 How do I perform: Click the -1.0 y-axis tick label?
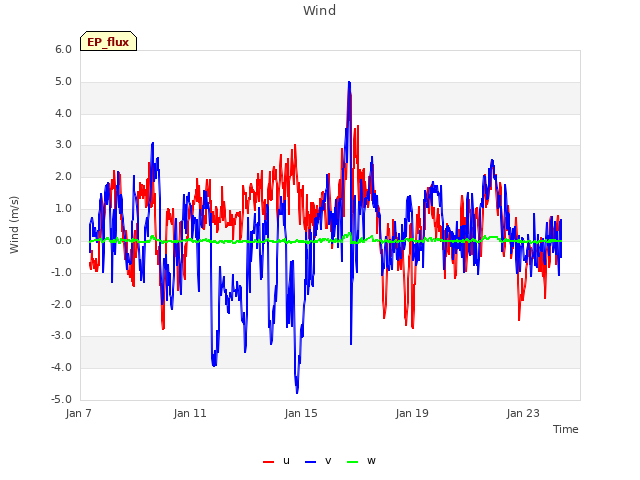coord(61,272)
